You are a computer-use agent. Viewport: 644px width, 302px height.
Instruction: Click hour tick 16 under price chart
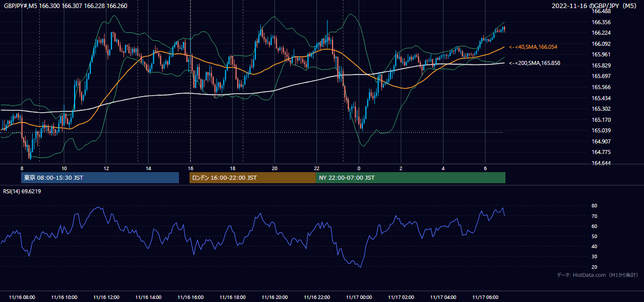click(190, 168)
